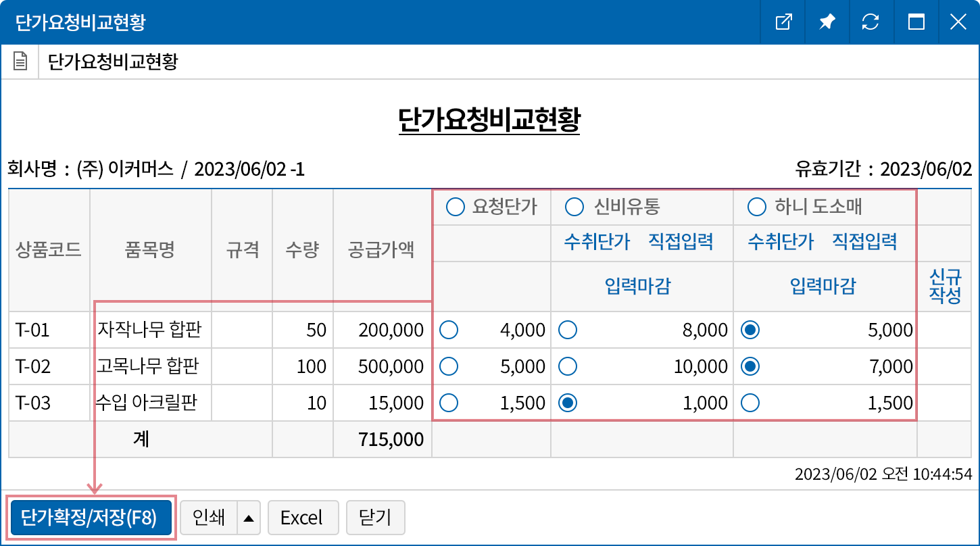The height and width of the screenshot is (546, 980).
Task: Select the 하니 도소매 column radio button
Action: pos(756,207)
